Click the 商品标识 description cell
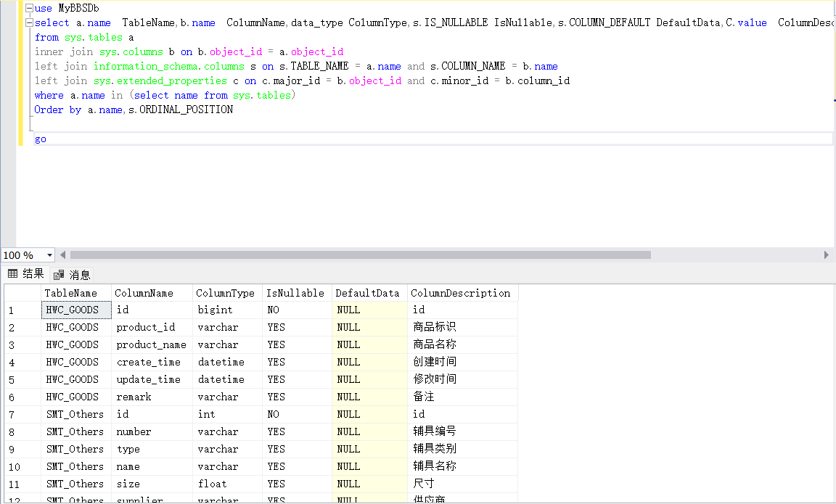 [x=463, y=328]
